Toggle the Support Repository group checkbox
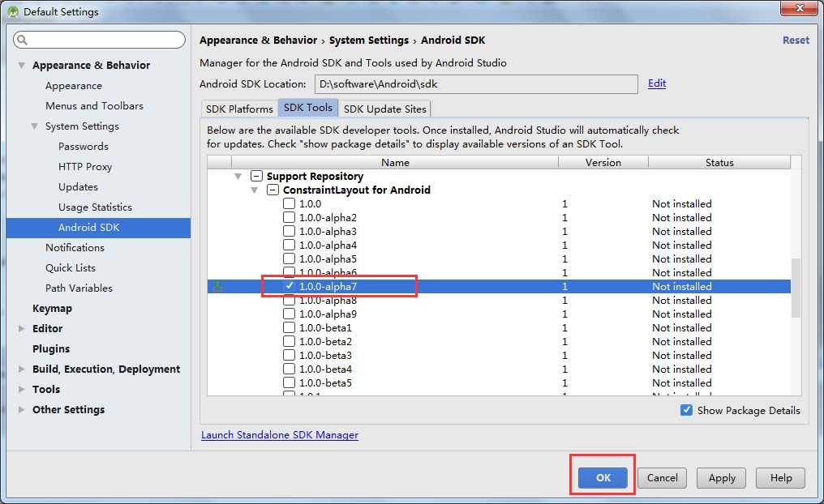The image size is (824, 504). pos(256,176)
